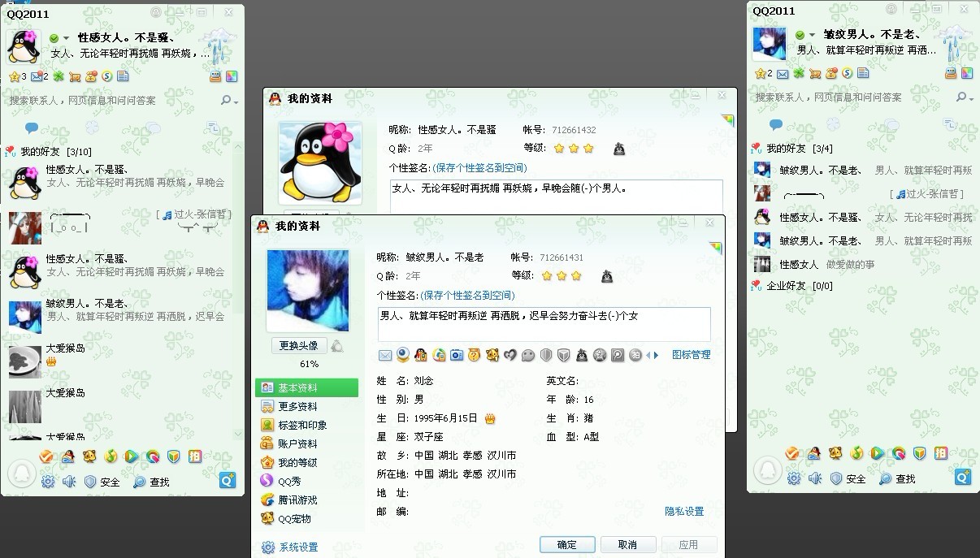Click color skin changer icon in left QQ panel
This screenshot has width=980, height=558.
232,76
